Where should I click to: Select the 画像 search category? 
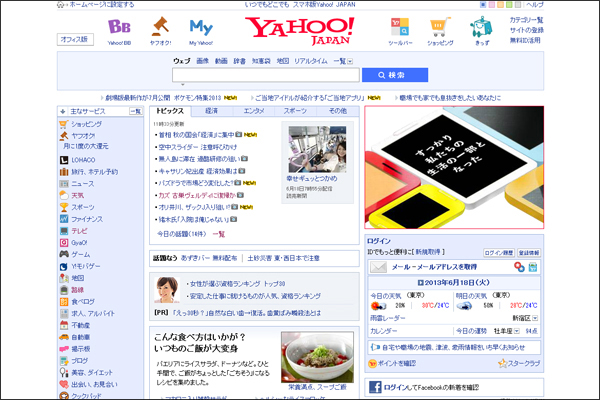pyautogui.click(x=202, y=61)
